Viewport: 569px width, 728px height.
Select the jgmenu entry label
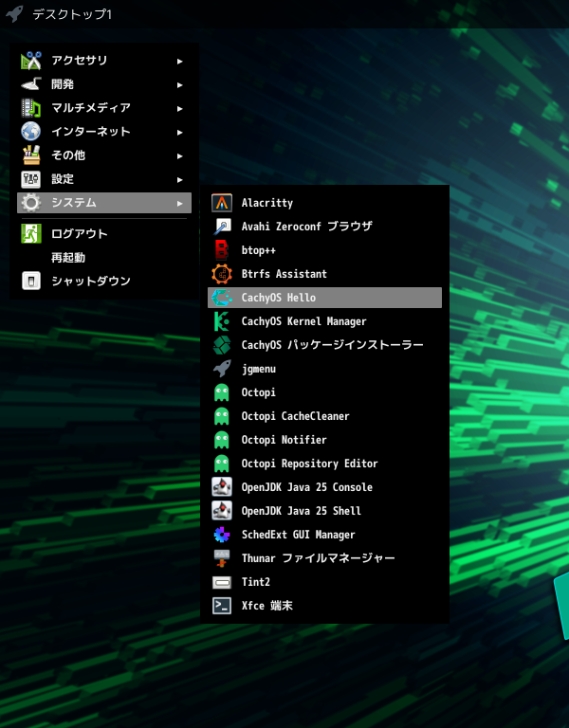(259, 369)
